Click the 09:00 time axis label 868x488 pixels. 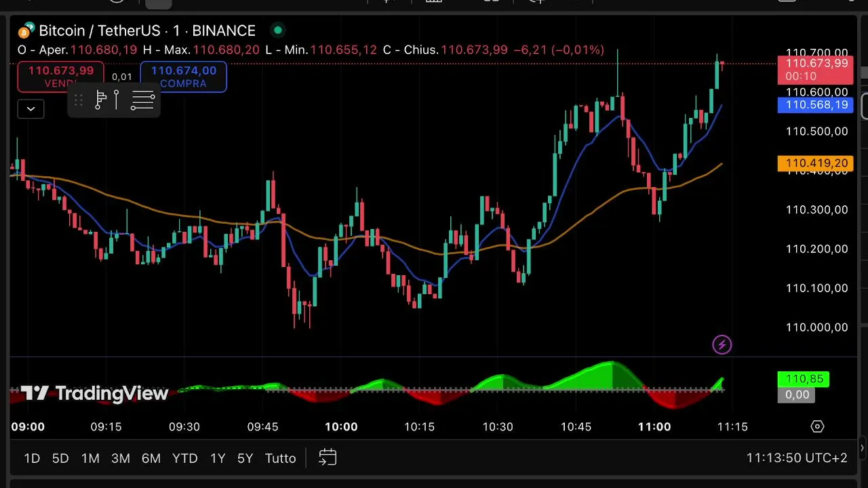28,427
